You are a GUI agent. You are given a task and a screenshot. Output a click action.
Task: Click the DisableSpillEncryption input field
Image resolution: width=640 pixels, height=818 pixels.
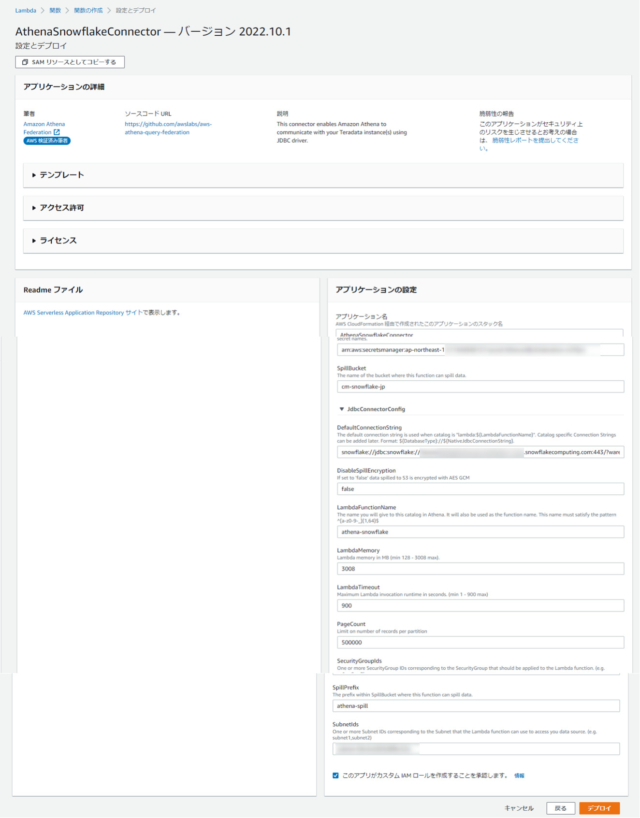point(480,489)
